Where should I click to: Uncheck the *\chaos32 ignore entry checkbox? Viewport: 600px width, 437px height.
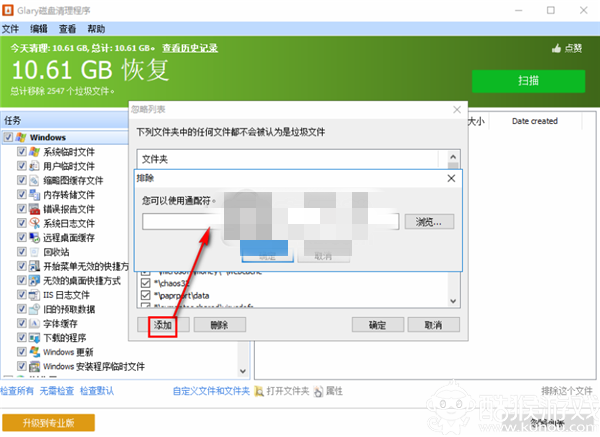(145, 283)
